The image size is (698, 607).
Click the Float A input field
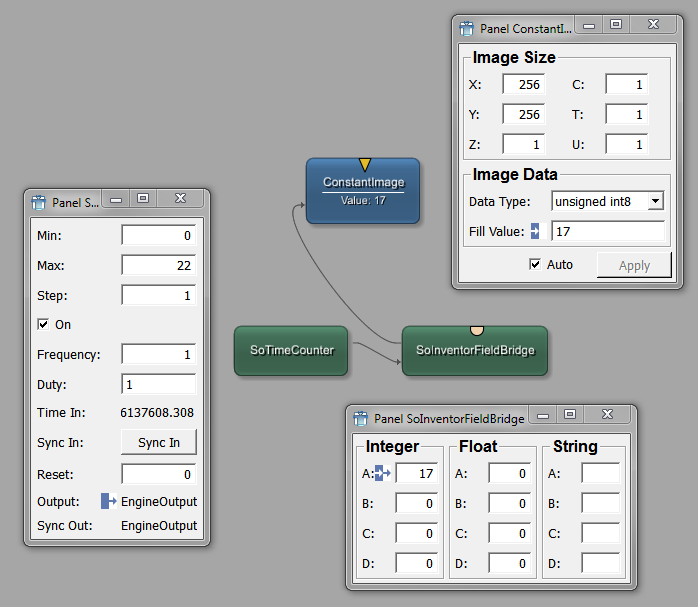pos(509,474)
